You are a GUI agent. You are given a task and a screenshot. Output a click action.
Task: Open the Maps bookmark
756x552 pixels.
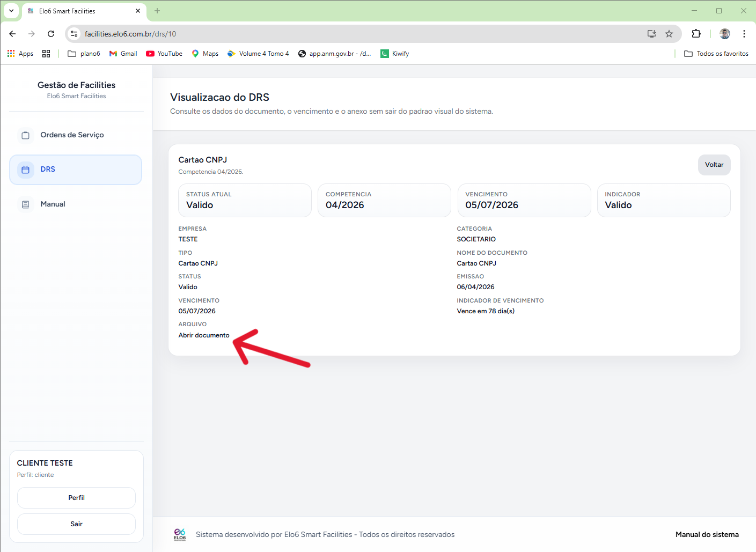(x=205, y=54)
